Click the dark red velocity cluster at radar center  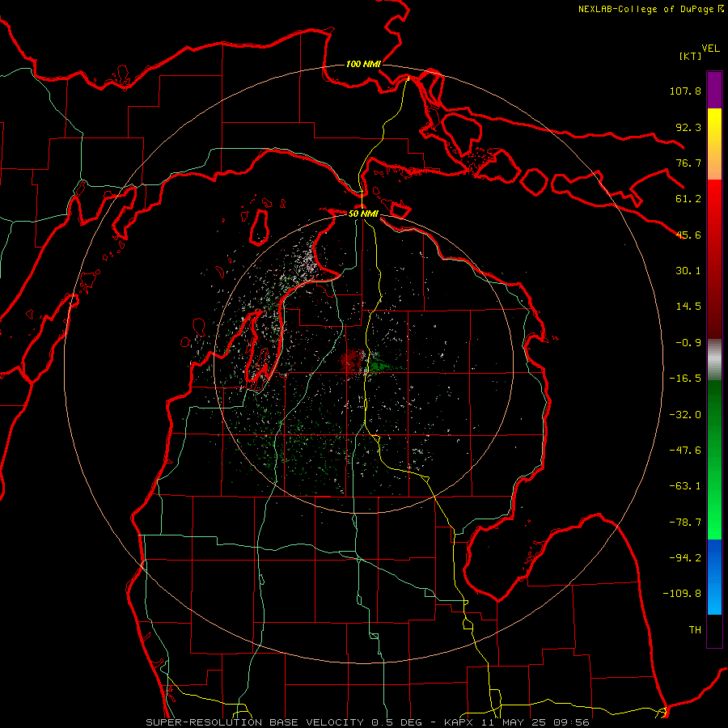[x=352, y=362]
